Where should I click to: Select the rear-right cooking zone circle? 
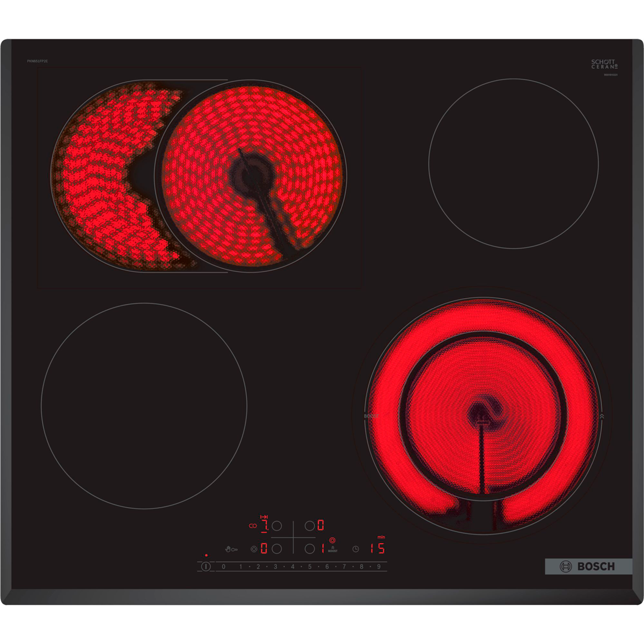[310, 526]
